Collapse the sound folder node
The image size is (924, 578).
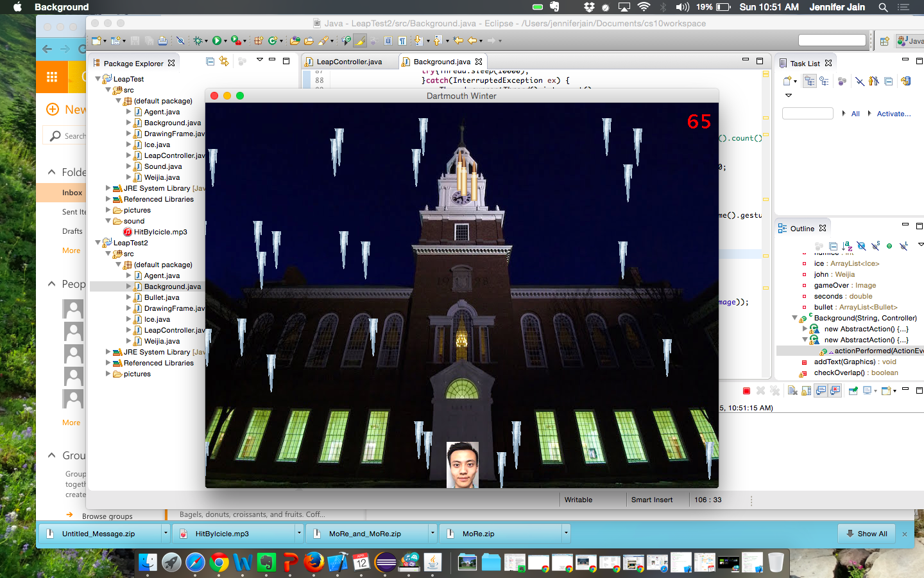tap(108, 221)
